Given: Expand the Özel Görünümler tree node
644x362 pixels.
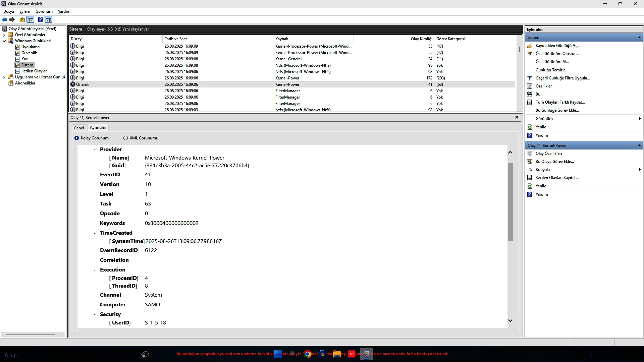Looking at the screenshot, I should [x=4, y=35].
